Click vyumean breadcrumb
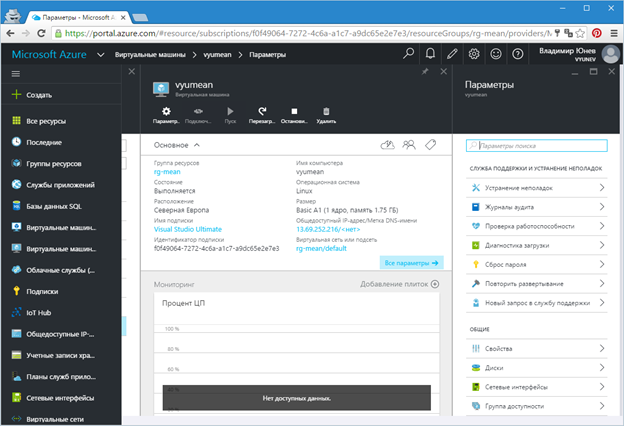The width and height of the screenshot is (624, 426). click(217, 55)
